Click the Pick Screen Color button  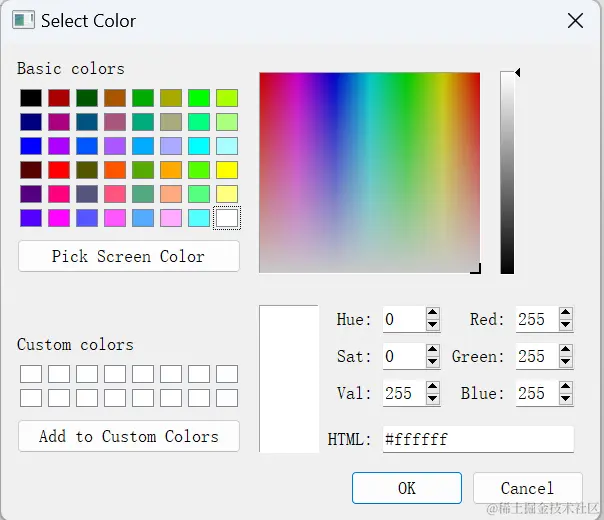(128, 256)
